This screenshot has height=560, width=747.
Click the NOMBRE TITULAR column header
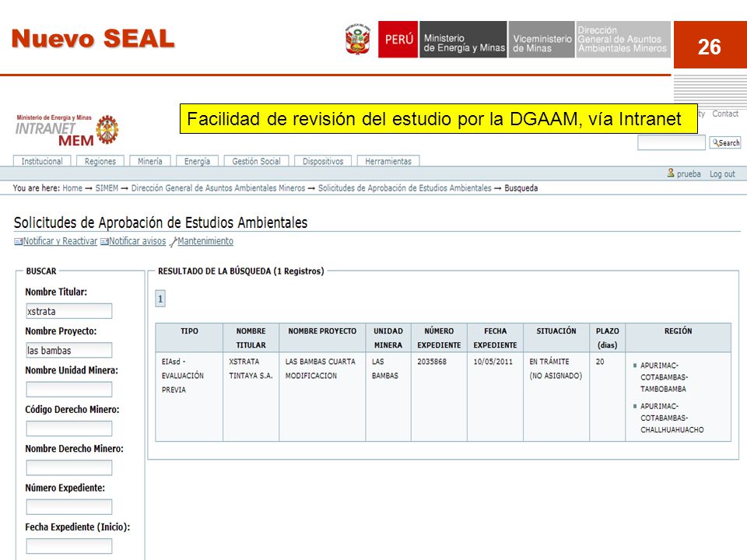pyautogui.click(x=251, y=338)
